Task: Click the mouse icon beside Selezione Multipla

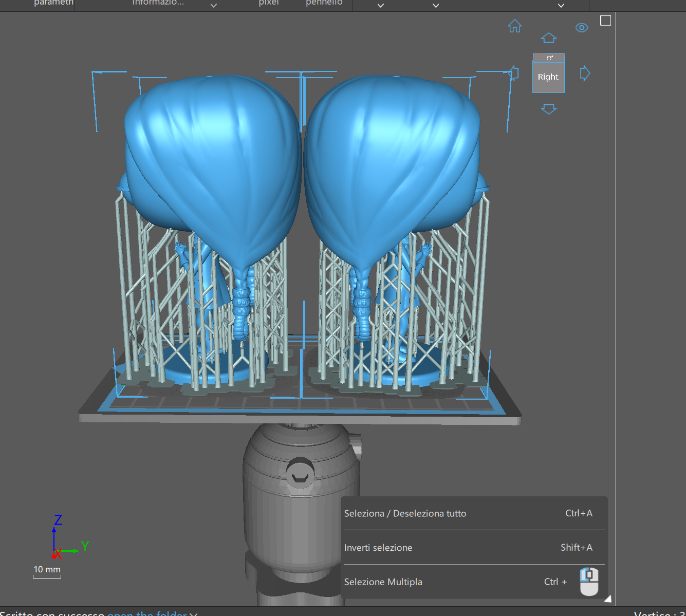Action: click(x=589, y=582)
